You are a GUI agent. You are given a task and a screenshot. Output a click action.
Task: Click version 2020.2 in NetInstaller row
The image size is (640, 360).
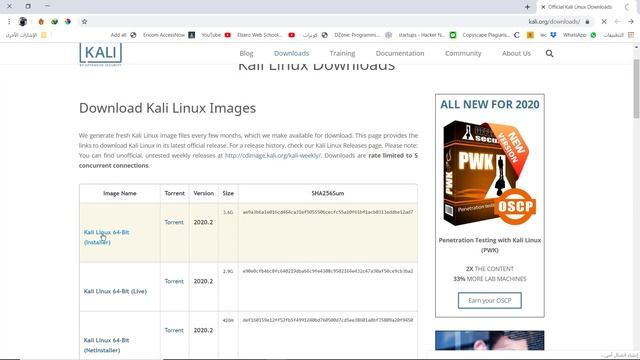(203, 330)
